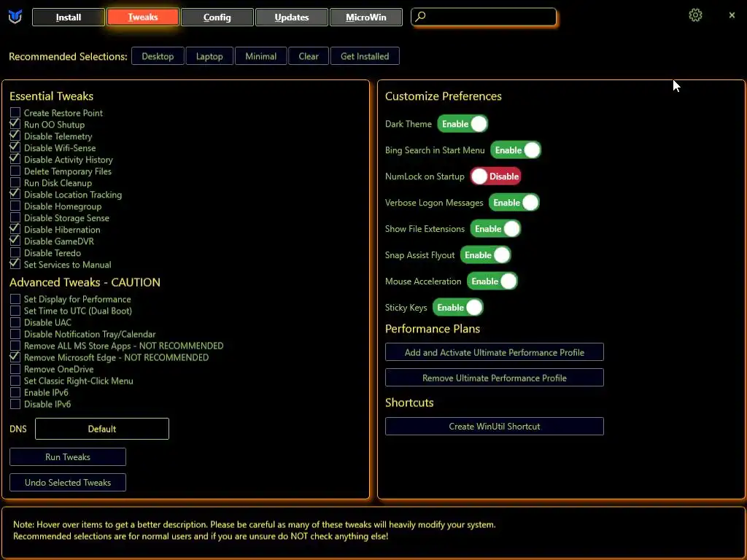747x560 pixels.
Task: Toggle Verbose Logon Messages switch
Action: click(x=514, y=203)
